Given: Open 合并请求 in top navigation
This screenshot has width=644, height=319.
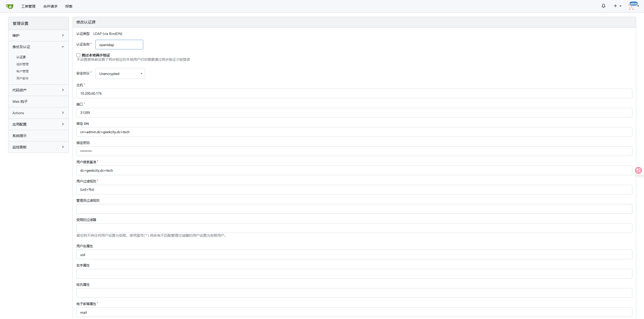Looking at the screenshot, I should click(x=50, y=6).
